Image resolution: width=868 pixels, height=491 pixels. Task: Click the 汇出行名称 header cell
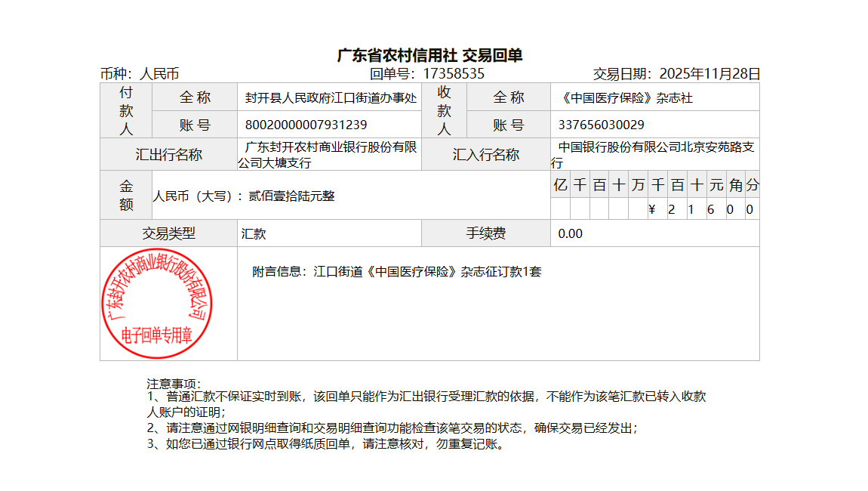(x=168, y=155)
